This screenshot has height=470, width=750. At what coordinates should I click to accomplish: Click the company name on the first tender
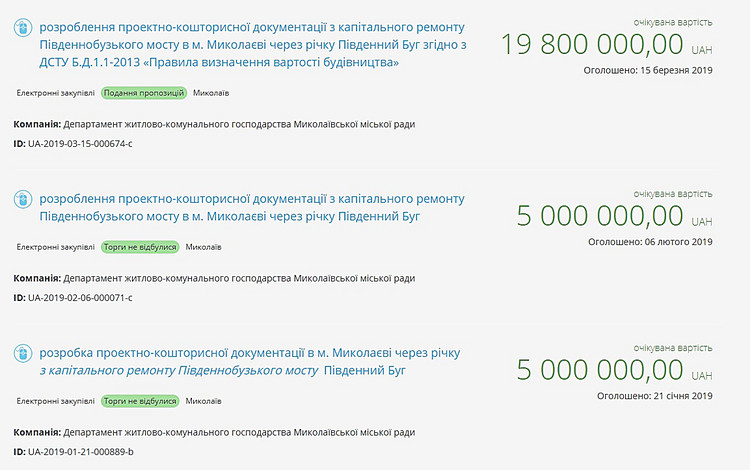[x=239, y=124]
